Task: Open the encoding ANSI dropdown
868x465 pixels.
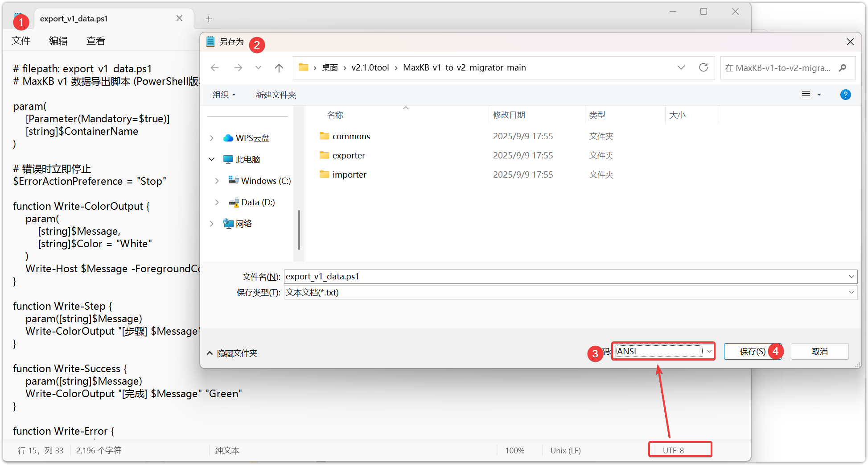Action: point(709,351)
